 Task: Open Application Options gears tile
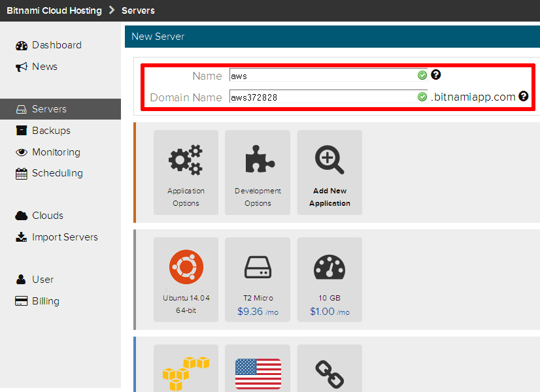[x=186, y=172]
